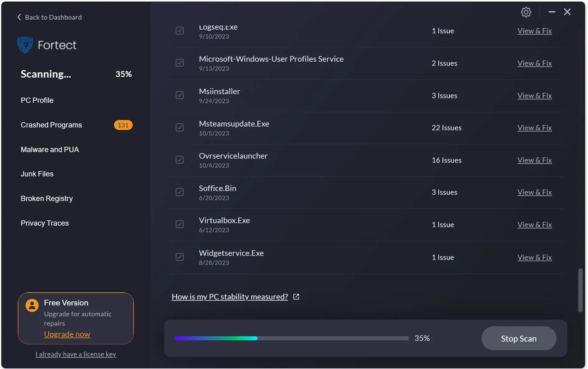Click the Upgrade now link
The width and height of the screenshot is (588, 369).
coord(67,334)
